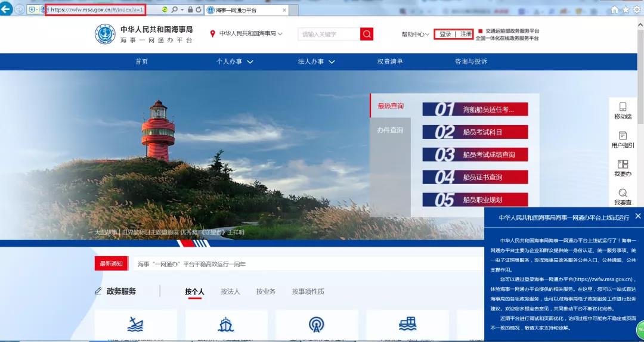Expand the 法人办事 dropdown menu
The height and width of the screenshot is (342, 644).
(x=316, y=61)
